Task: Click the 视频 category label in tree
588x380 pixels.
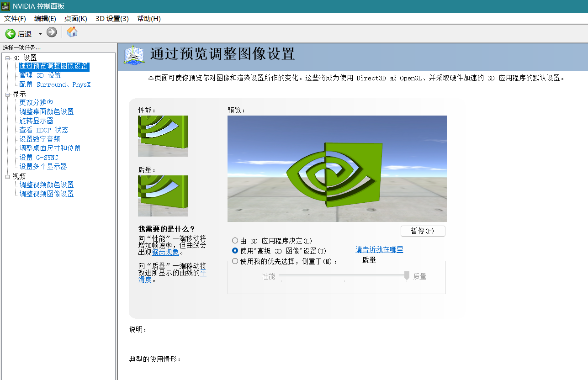Action: click(19, 177)
